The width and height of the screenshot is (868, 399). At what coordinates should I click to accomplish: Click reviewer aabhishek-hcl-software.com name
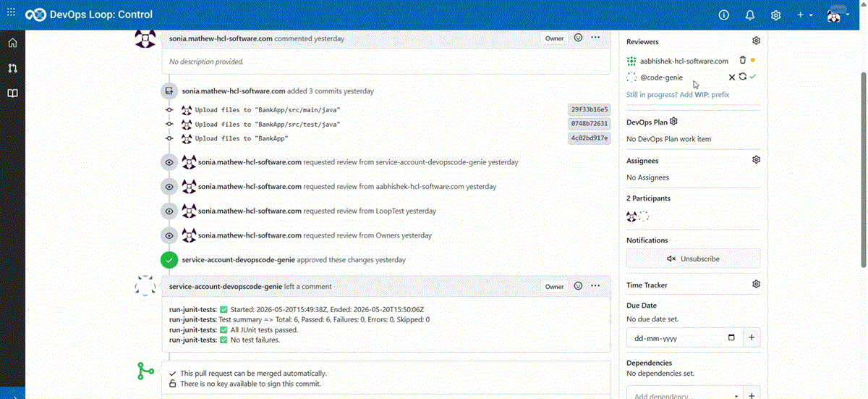click(684, 61)
